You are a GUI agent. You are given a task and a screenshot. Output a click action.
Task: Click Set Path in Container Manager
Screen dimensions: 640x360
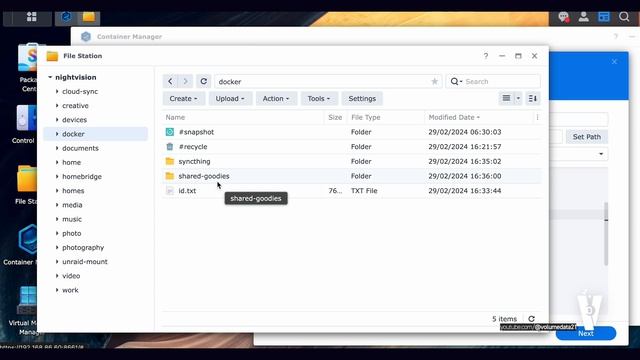[x=587, y=137]
